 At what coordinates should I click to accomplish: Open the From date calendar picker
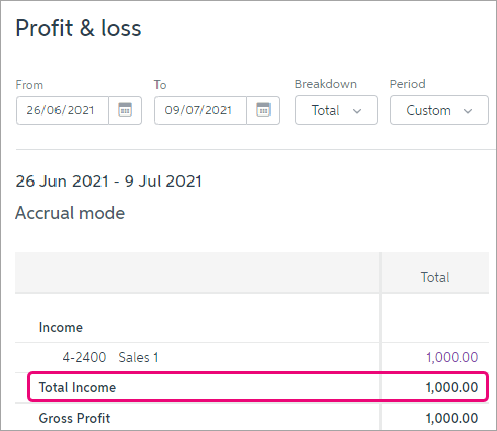pos(125,110)
